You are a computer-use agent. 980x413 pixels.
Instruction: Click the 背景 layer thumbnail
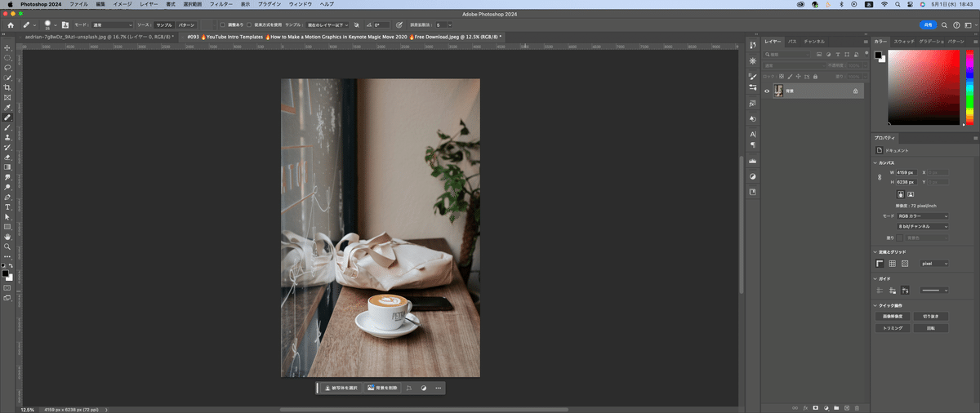pyautogui.click(x=779, y=91)
